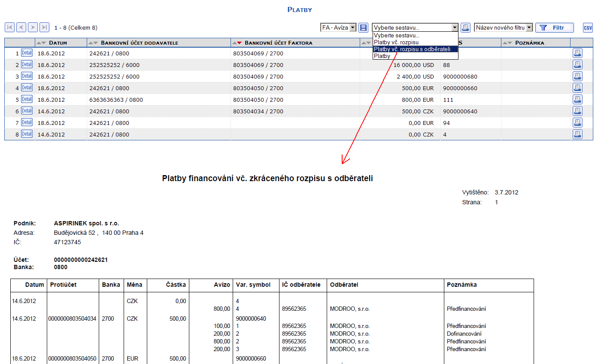Click the Platby page title

click(300, 9)
